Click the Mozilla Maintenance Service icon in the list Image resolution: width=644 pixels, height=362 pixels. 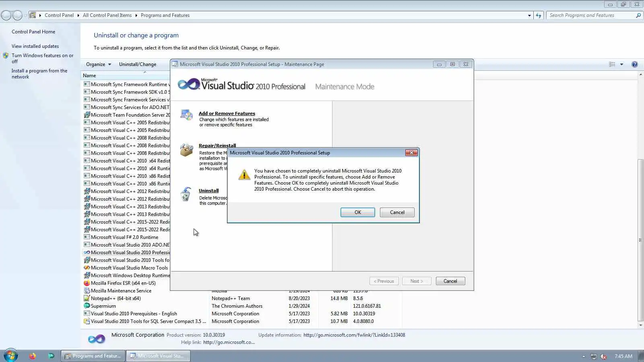[x=87, y=291]
